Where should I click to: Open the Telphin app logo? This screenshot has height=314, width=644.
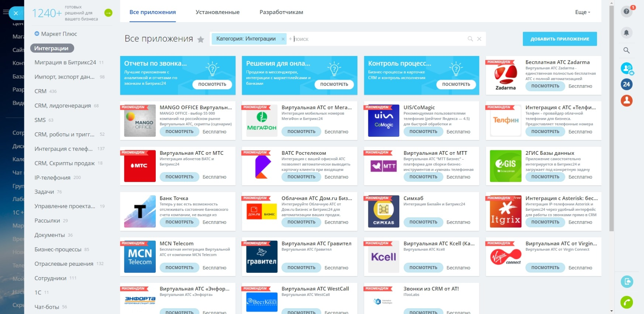[x=506, y=121]
